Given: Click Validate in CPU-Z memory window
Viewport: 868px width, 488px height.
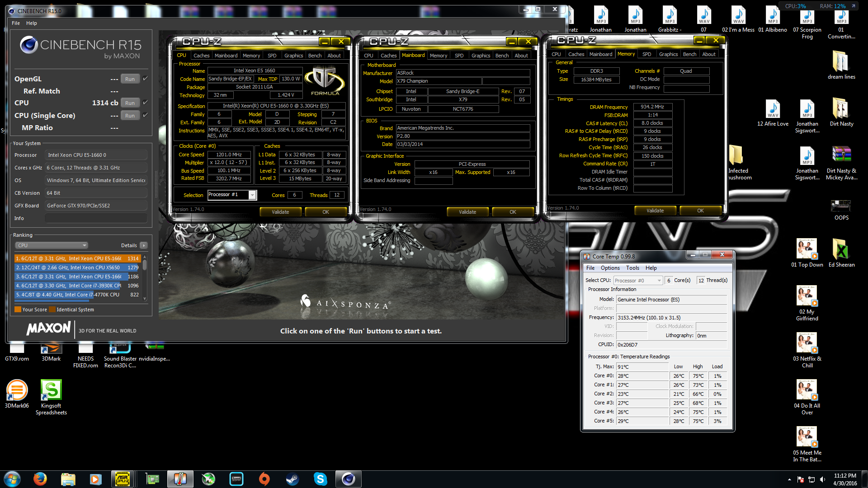Looking at the screenshot, I should click(x=655, y=211).
